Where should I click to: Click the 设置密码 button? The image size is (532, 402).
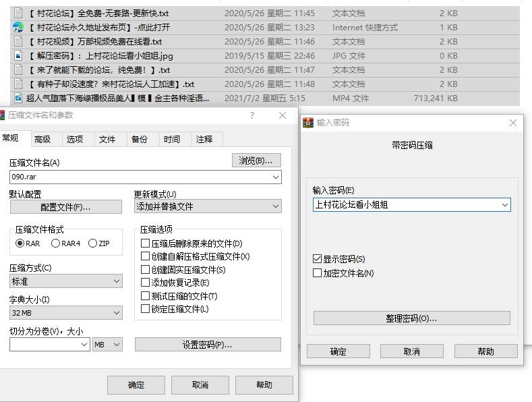click(x=208, y=345)
